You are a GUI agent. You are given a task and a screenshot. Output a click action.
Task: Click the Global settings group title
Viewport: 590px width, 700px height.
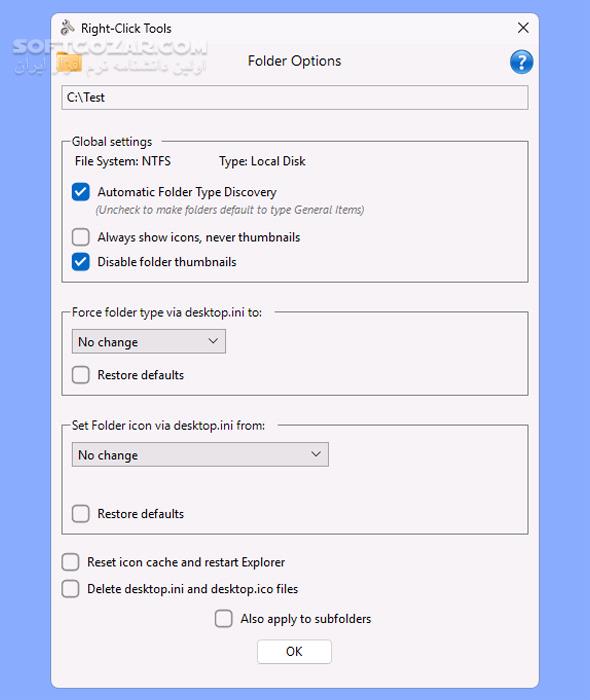click(x=112, y=142)
